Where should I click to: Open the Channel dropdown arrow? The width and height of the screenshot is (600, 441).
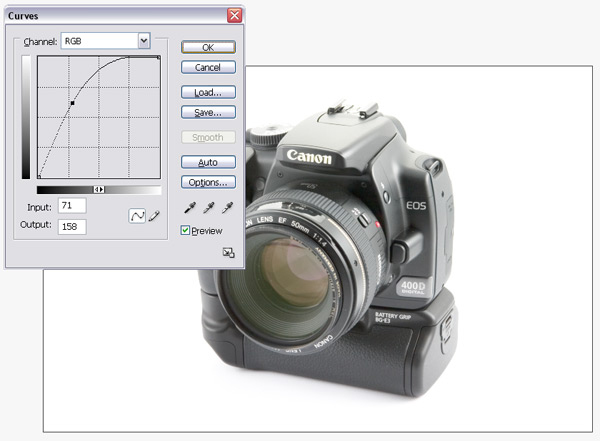(x=144, y=41)
